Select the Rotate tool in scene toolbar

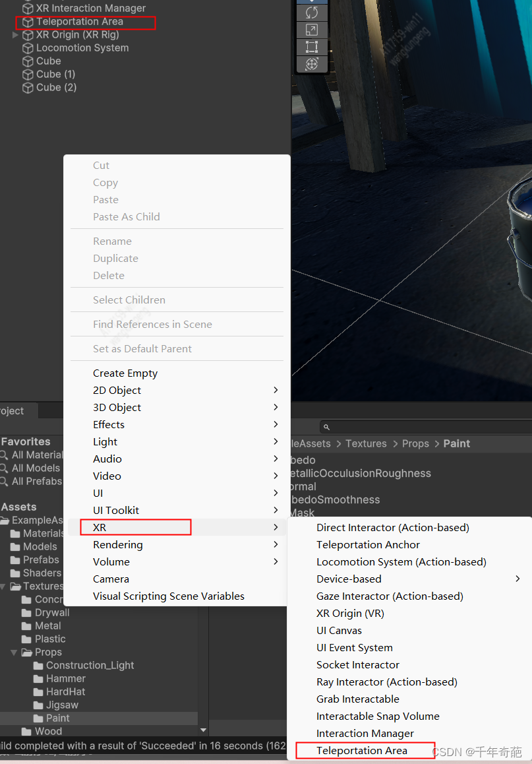(312, 12)
